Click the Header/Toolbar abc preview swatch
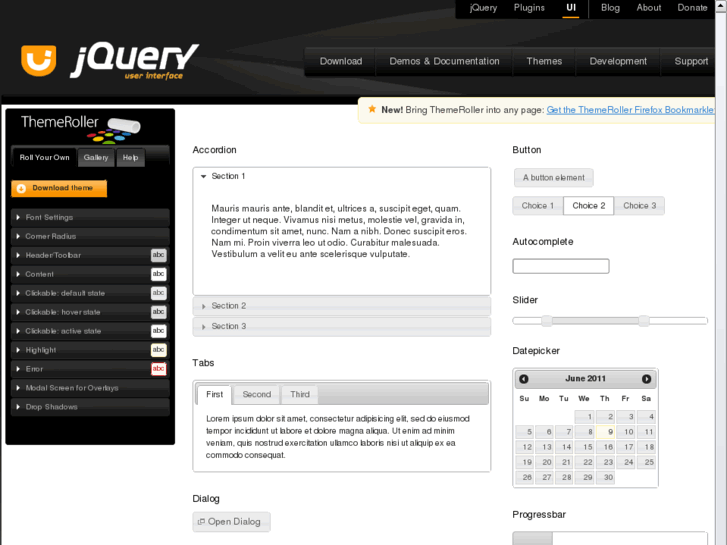Screen dimensions: 727x545 [x=159, y=255]
